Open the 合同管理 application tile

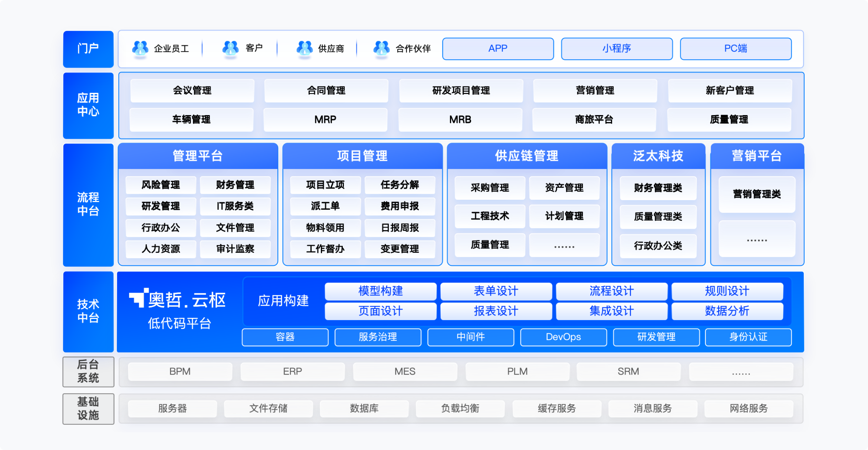[x=326, y=90]
